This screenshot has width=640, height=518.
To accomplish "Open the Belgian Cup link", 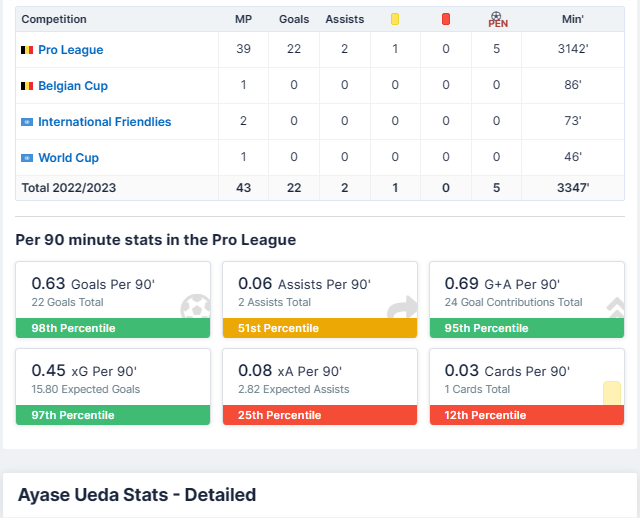I will click(x=73, y=86).
